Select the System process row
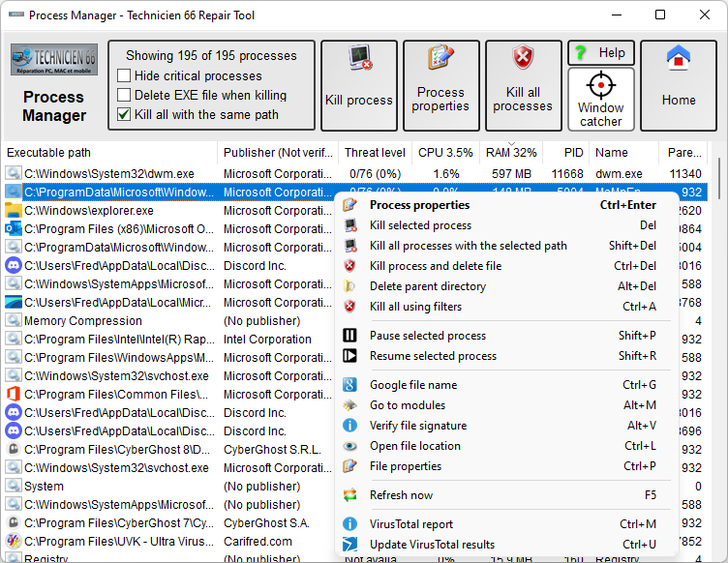The height and width of the screenshot is (563, 728). pyautogui.click(x=169, y=486)
